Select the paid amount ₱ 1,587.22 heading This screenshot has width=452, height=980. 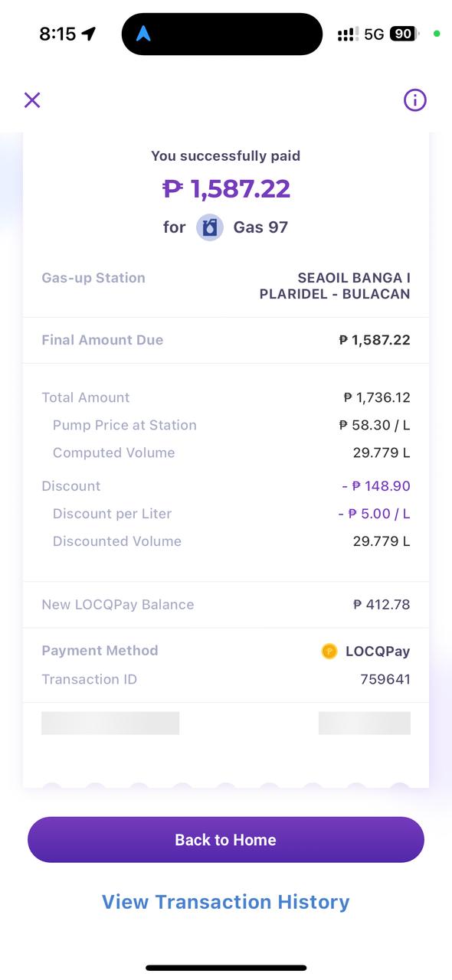click(226, 188)
